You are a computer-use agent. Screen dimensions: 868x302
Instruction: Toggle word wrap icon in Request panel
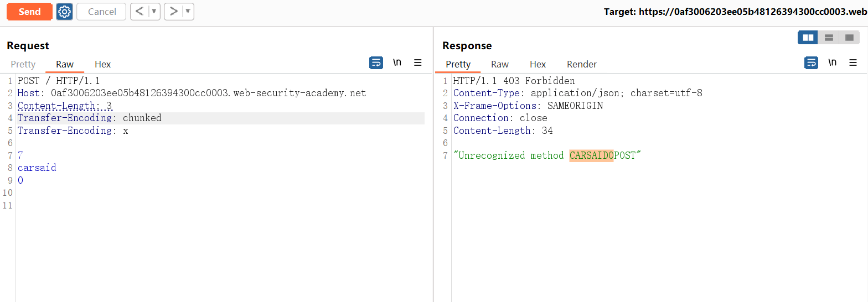(x=376, y=63)
